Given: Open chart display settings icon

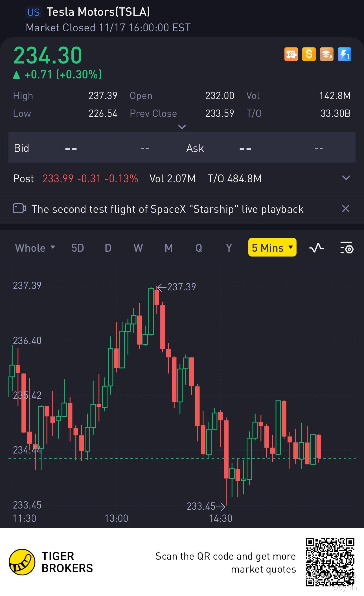Looking at the screenshot, I should click(347, 248).
